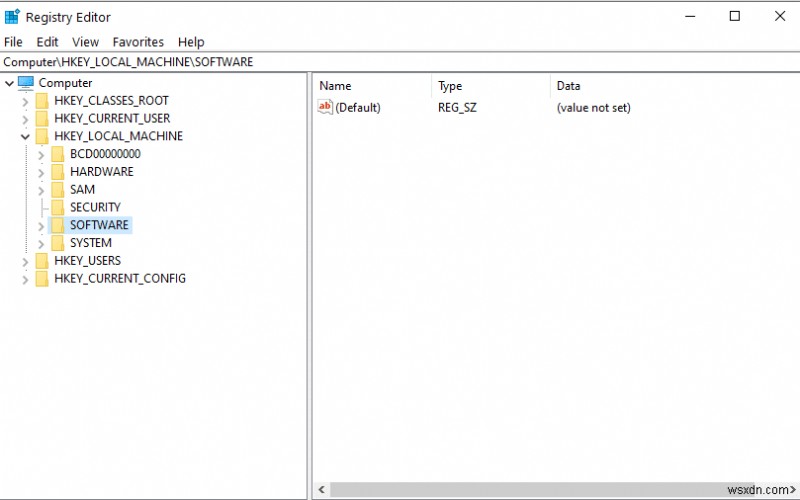Click the Registry Editor title bar icon

pyautogui.click(x=12, y=16)
